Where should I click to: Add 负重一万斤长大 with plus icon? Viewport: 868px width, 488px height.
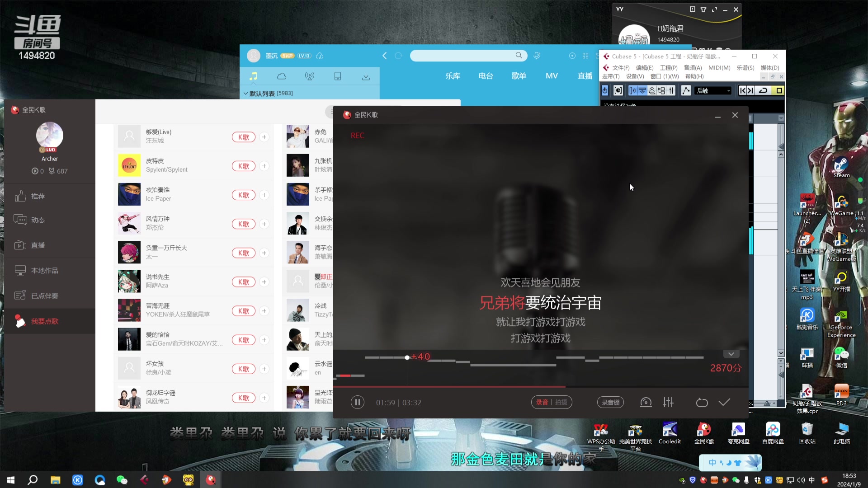click(264, 253)
